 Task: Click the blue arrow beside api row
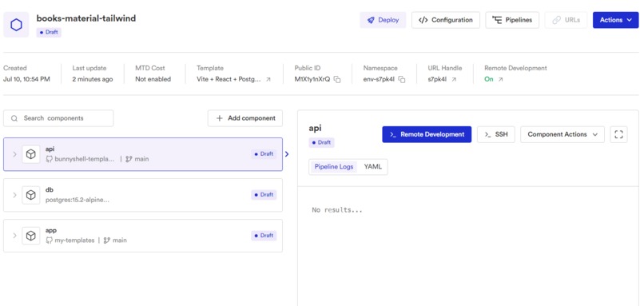287,154
